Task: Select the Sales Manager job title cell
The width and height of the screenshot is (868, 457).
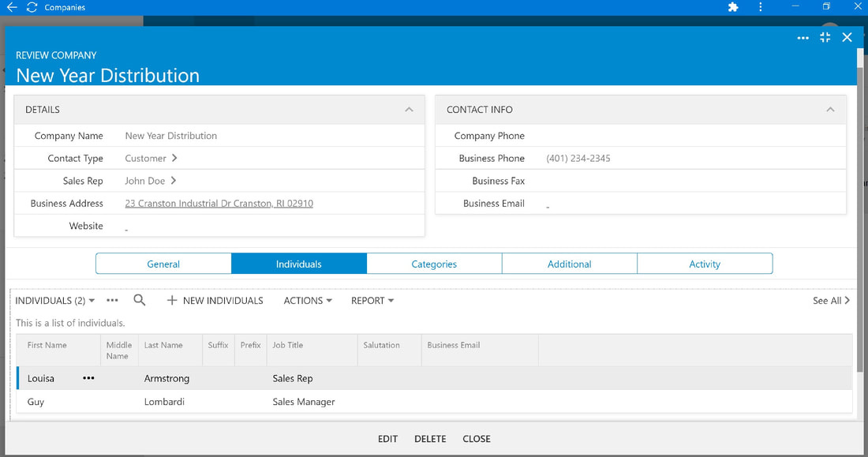Action: 303,402
